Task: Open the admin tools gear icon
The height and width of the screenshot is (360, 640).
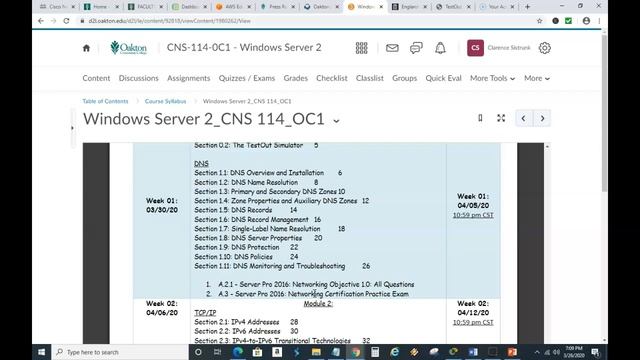Action: [x=544, y=48]
